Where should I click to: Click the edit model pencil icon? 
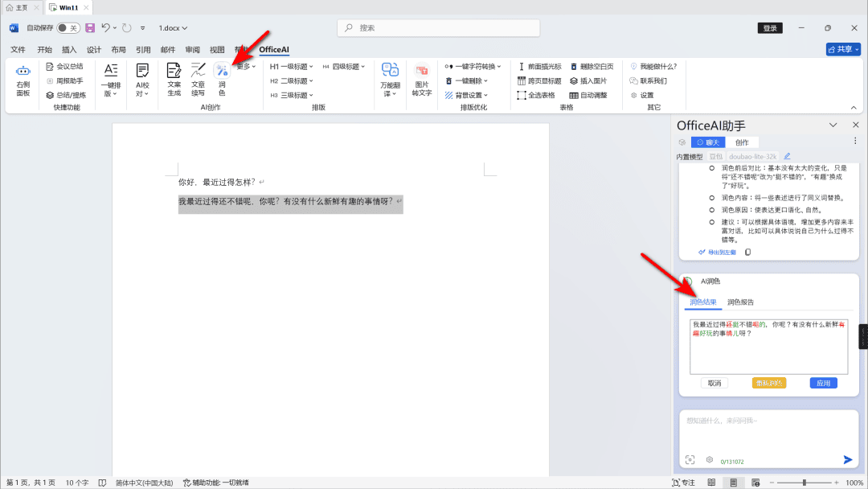787,156
